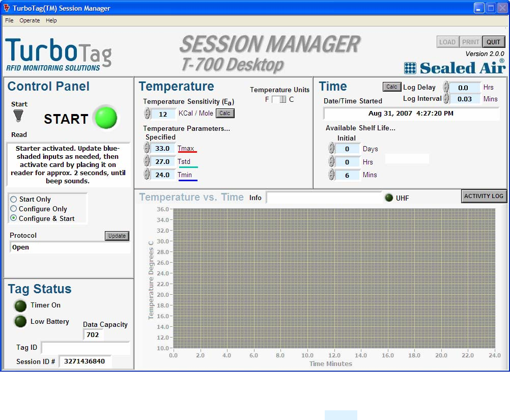The image size is (510, 420).
Task: Click the shelf life Hrs value field
Action: click(347, 162)
